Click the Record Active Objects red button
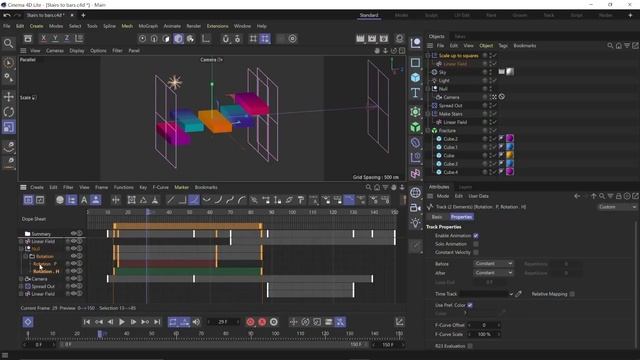Screen dimensions: 640x360 [x=250, y=322]
